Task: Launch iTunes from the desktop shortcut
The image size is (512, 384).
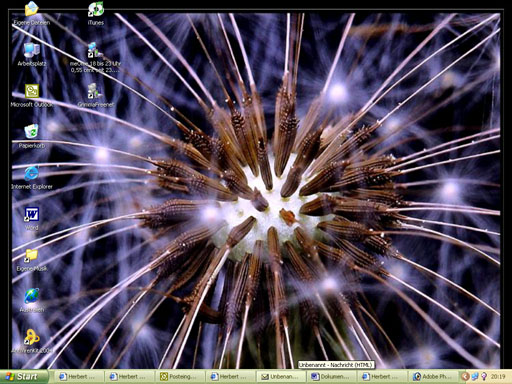Action: pos(96,13)
